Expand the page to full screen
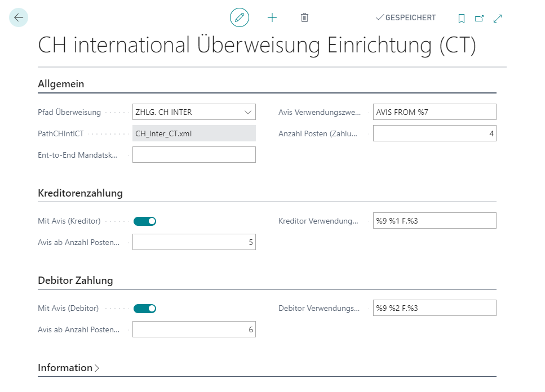This screenshot has height=392, width=545. point(497,17)
